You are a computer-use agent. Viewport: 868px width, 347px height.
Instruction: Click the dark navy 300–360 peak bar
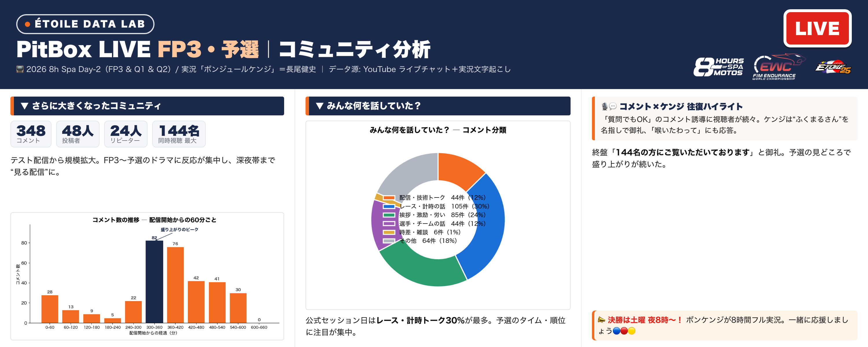[x=154, y=282]
